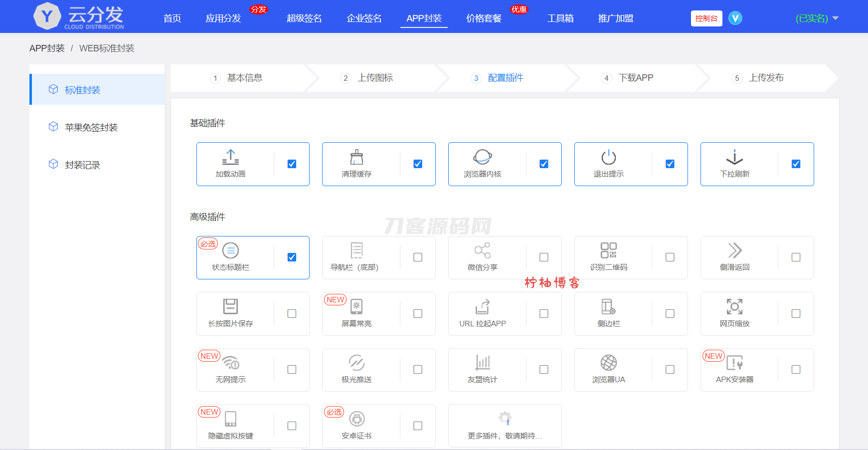Click the long-press image save icon

pos(230,306)
